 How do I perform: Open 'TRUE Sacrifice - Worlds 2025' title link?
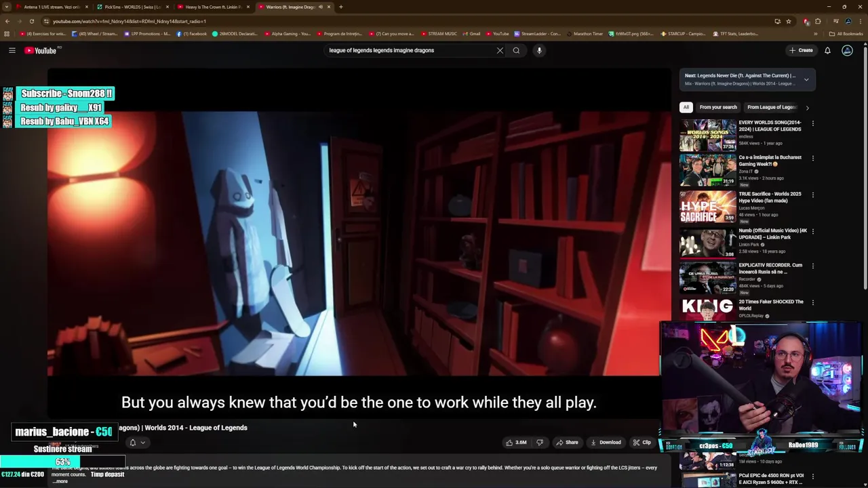tap(770, 197)
